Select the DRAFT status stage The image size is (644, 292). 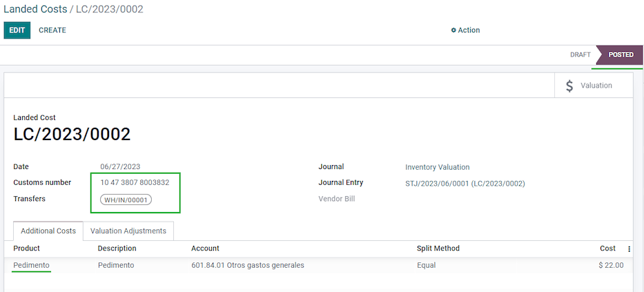click(x=580, y=55)
